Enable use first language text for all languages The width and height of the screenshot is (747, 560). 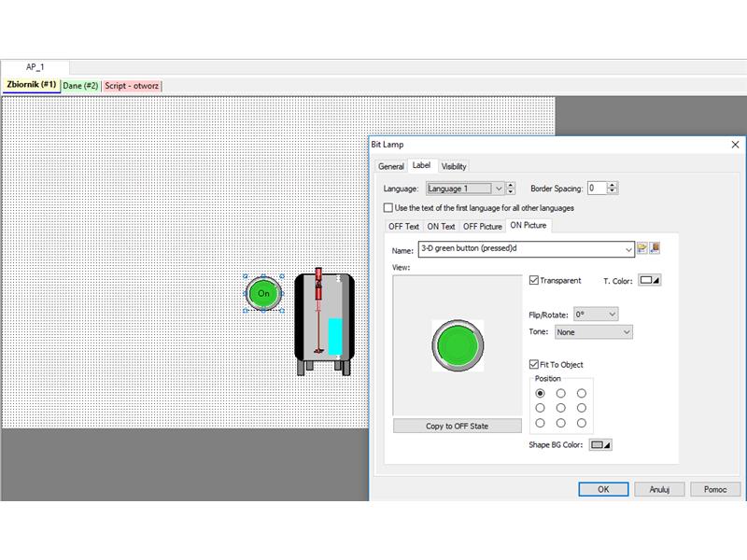388,207
